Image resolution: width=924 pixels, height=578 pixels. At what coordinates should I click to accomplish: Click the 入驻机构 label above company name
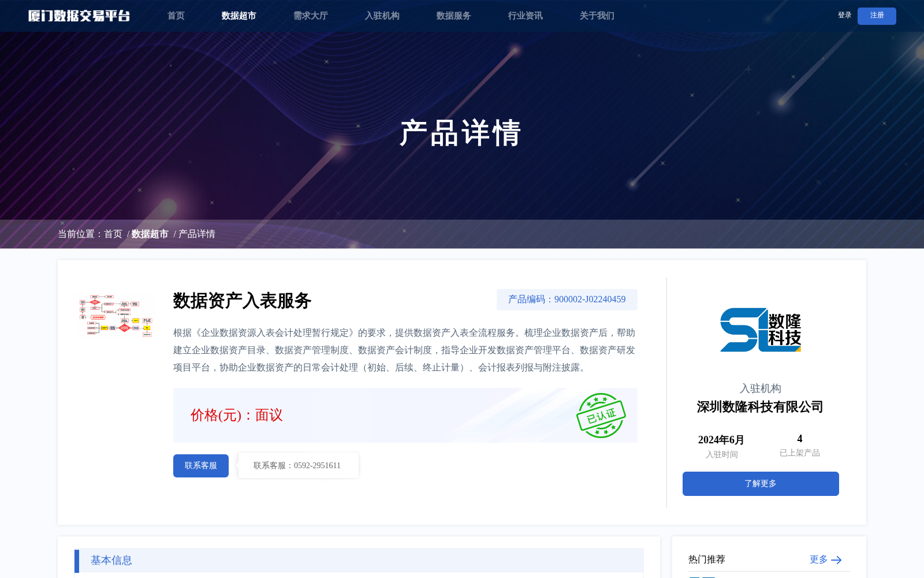click(x=761, y=388)
